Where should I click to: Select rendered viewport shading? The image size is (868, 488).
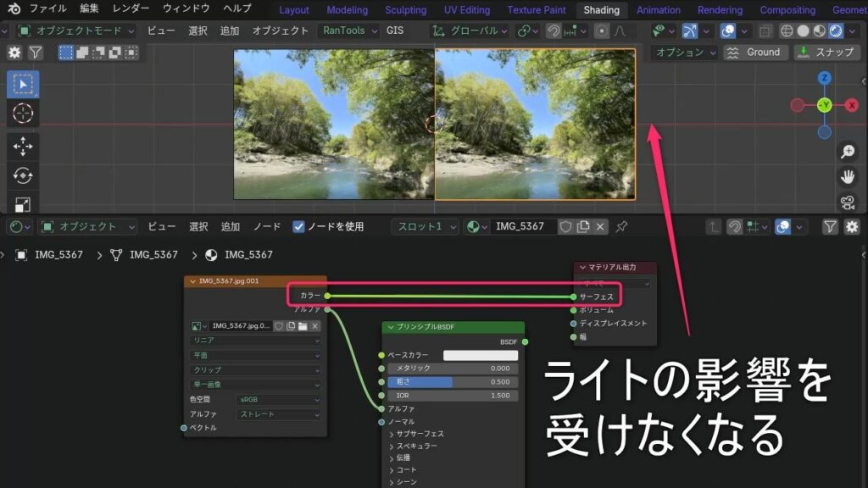coord(836,31)
